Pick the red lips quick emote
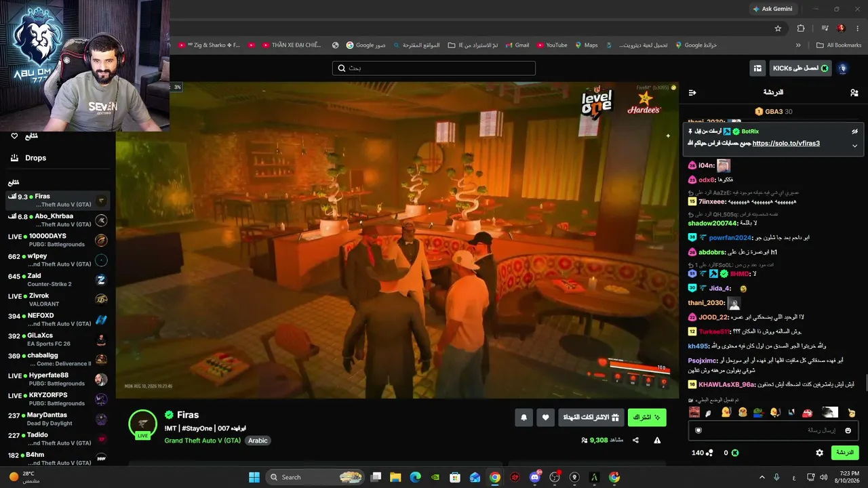The height and width of the screenshot is (488, 868). pyautogui.click(x=808, y=413)
